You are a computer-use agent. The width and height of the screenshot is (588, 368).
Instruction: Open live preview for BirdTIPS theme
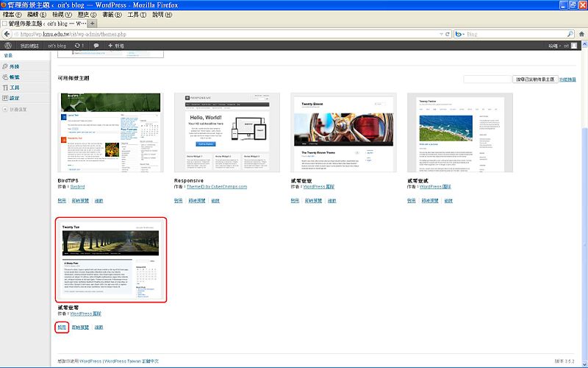[x=80, y=200]
